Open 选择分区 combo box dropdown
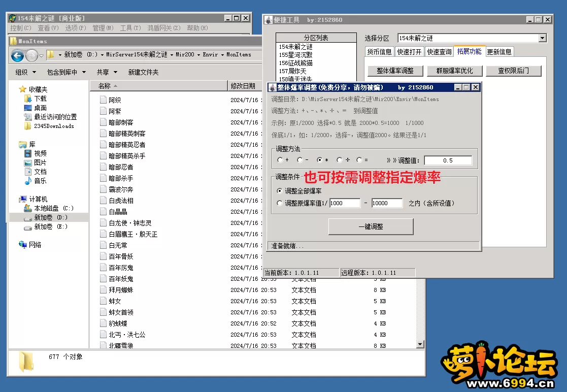 pos(542,38)
